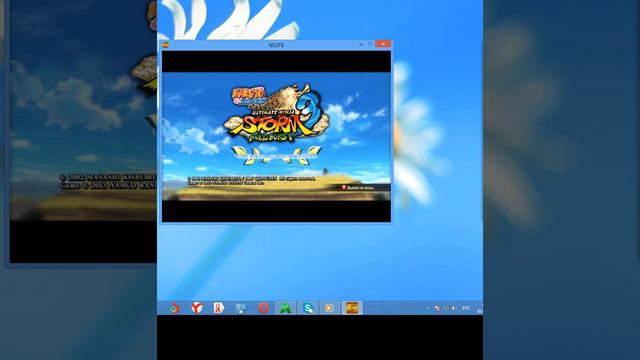Open the Yandex Я page shortcut icon
Image resolution: width=640 pixels, height=360 pixels.
pyautogui.click(x=219, y=308)
